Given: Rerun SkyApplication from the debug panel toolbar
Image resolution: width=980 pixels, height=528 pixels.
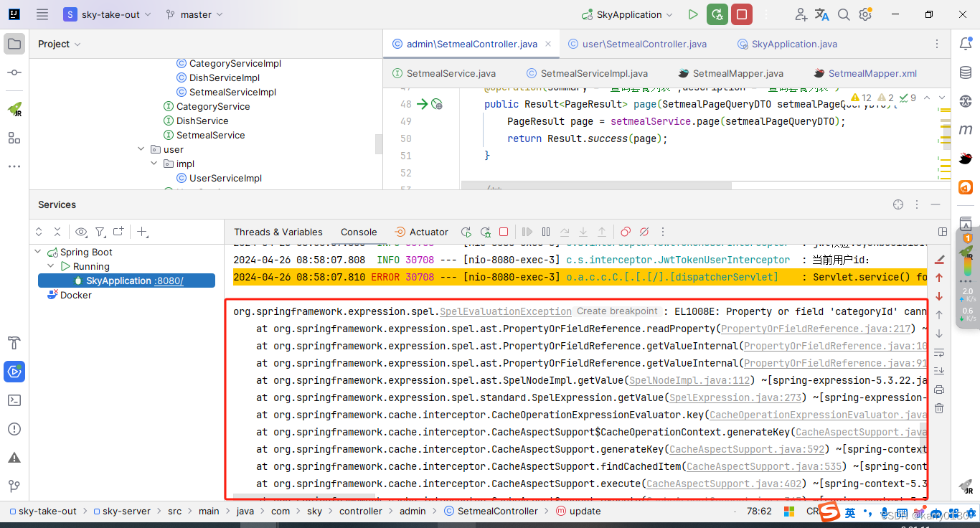Looking at the screenshot, I should tap(466, 232).
